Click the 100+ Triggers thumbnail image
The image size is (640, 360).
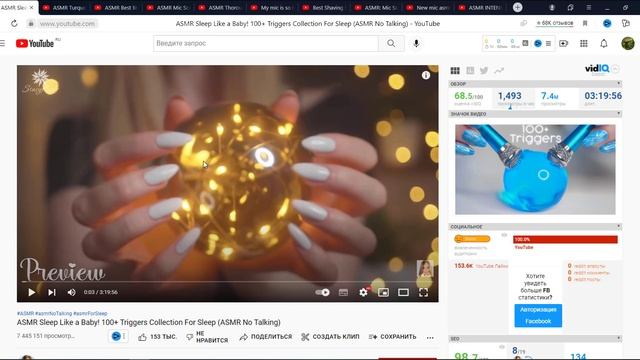coord(535,169)
